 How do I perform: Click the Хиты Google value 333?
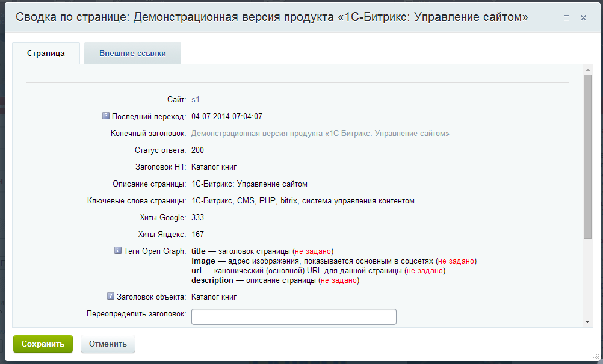197,218
